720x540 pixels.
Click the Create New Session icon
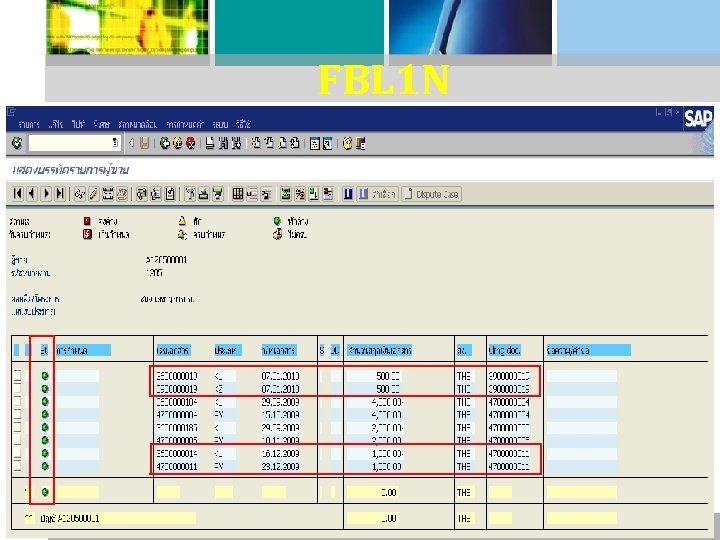(x=315, y=143)
